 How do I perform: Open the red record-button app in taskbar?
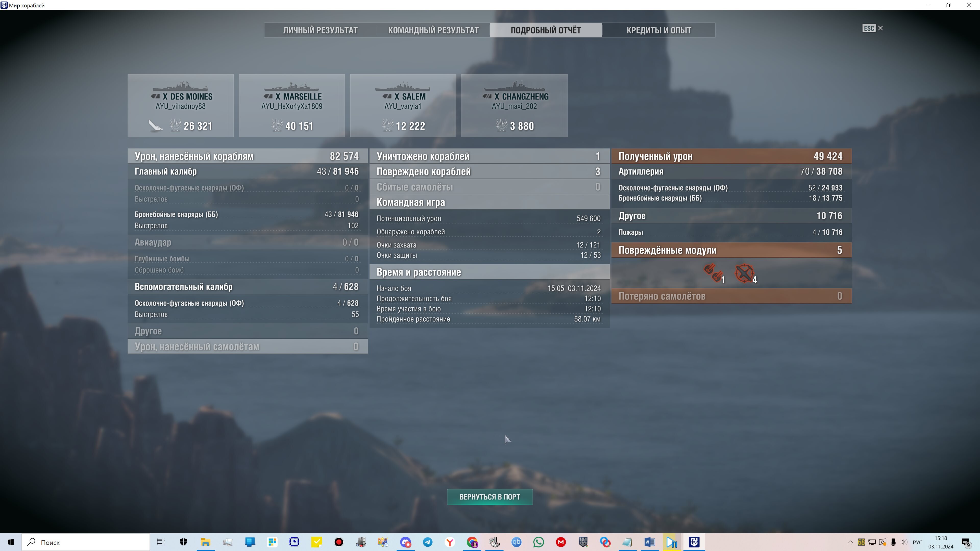339,542
